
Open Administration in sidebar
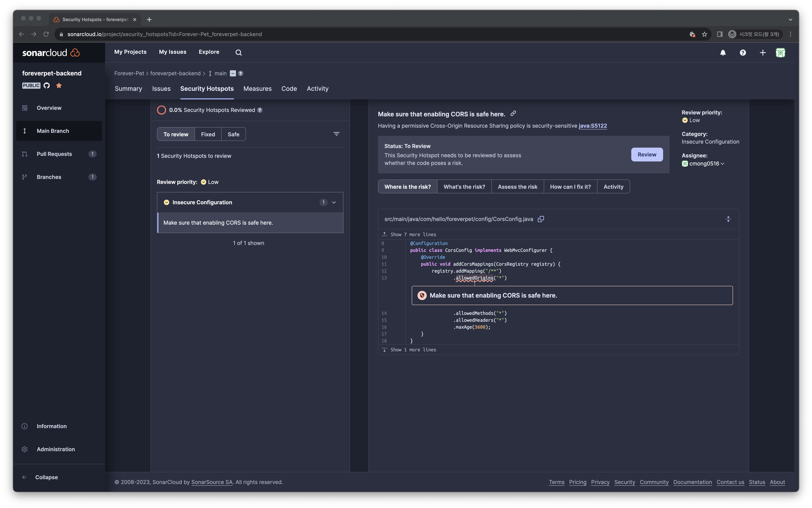[x=59, y=449]
